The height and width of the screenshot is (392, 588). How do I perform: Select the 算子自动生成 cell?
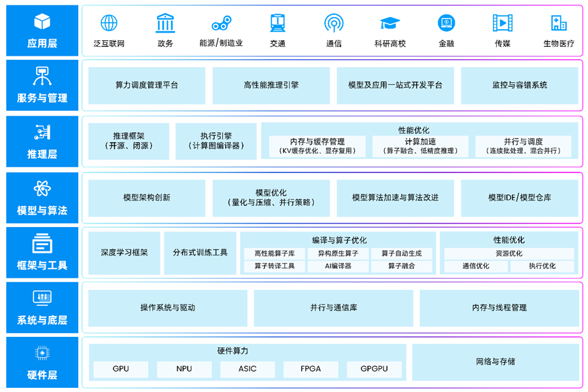click(x=402, y=253)
